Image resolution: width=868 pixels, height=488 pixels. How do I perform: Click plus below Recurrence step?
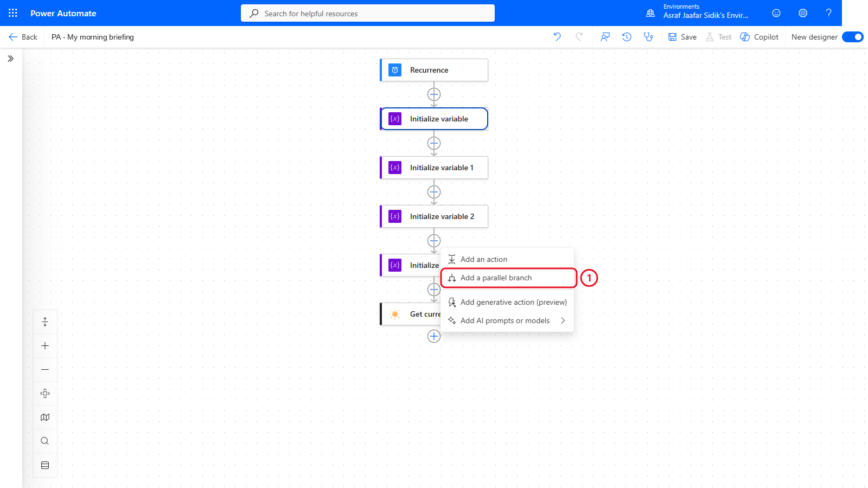[434, 94]
